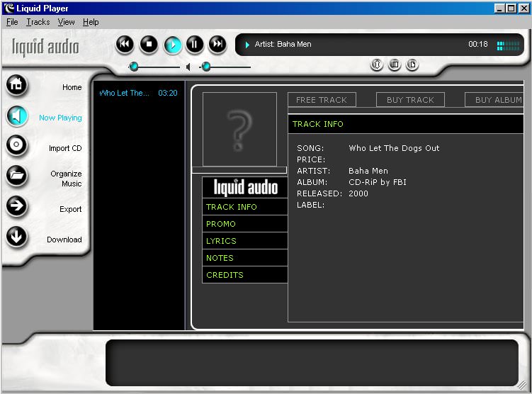Screen dimensions: 532x394
Task: Click the Now Playing speaker icon
Action: [x=16, y=116]
